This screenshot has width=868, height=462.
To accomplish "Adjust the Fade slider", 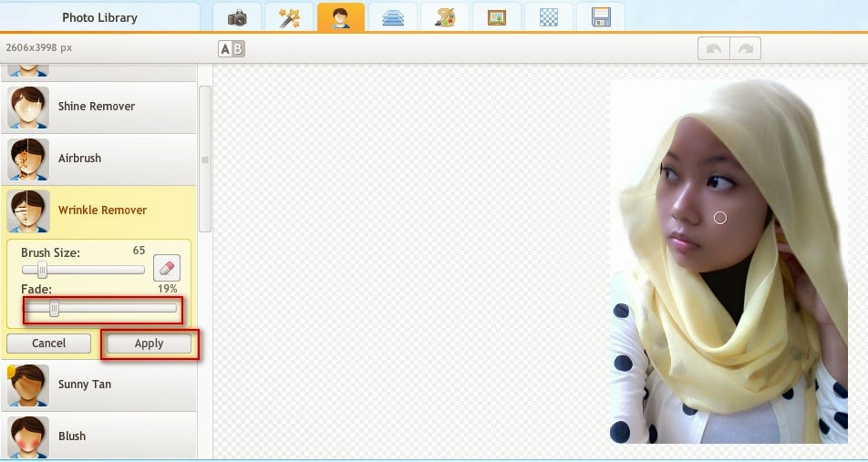I will [x=99, y=308].
